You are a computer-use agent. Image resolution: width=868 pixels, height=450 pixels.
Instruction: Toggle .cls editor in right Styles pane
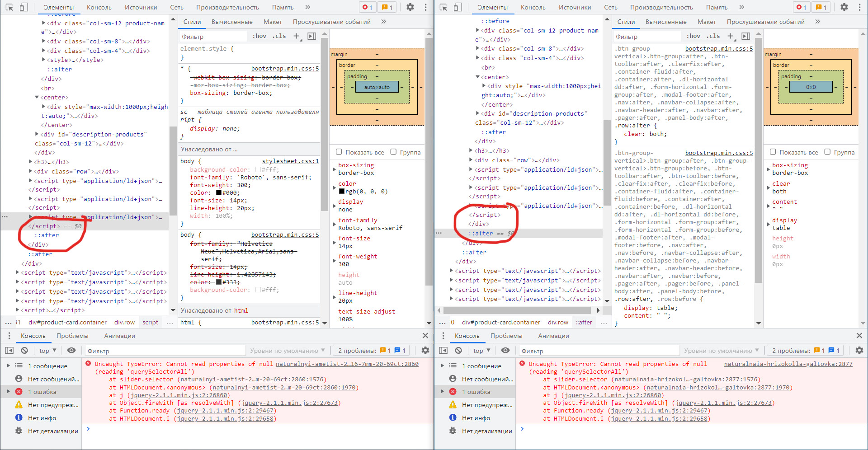click(x=713, y=36)
